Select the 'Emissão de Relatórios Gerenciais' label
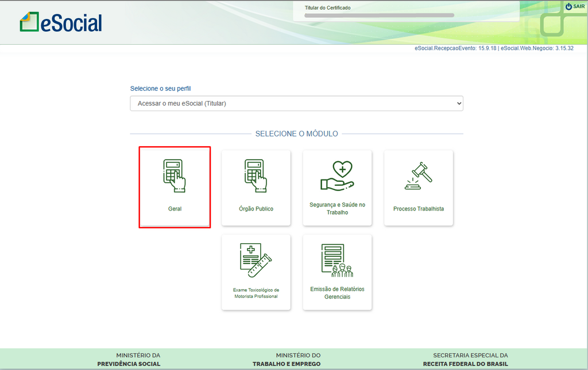Screen dimensions: 588x370 (337, 293)
